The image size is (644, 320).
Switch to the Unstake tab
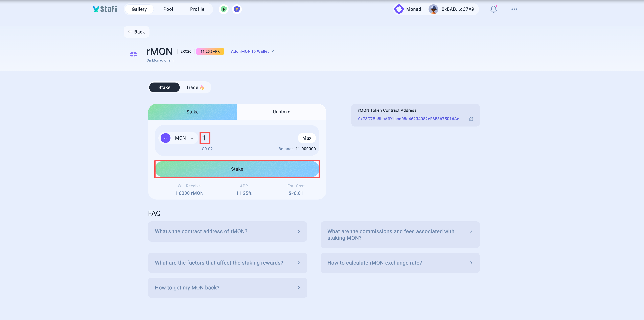pos(281,112)
